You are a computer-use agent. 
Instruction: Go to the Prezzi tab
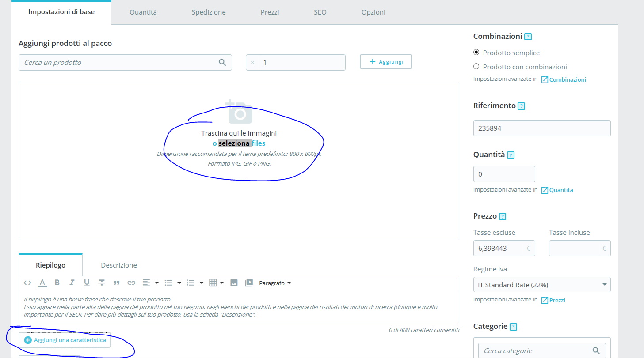pos(270,12)
